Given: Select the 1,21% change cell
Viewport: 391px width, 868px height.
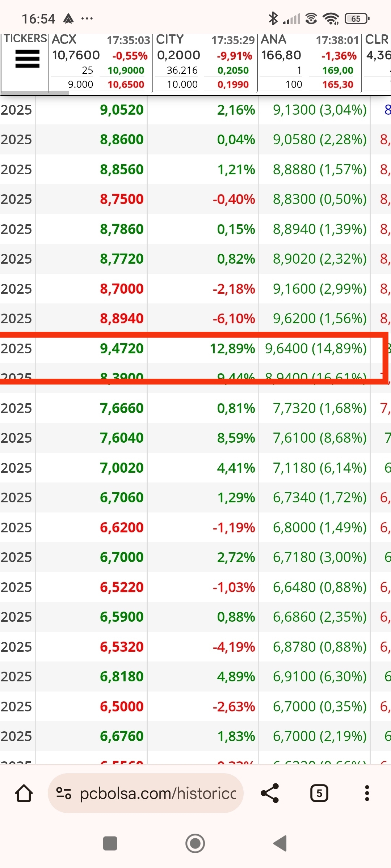Looking at the screenshot, I should pos(236,169).
